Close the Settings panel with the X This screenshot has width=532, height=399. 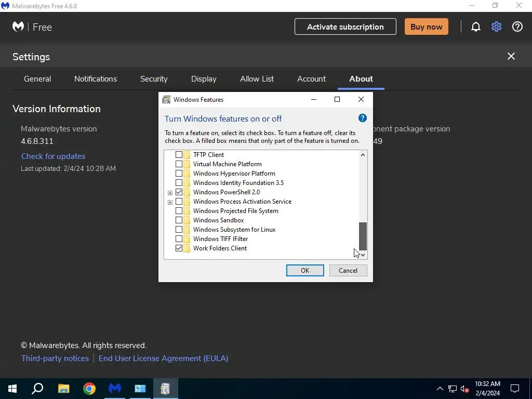pyautogui.click(x=511, y=56)
